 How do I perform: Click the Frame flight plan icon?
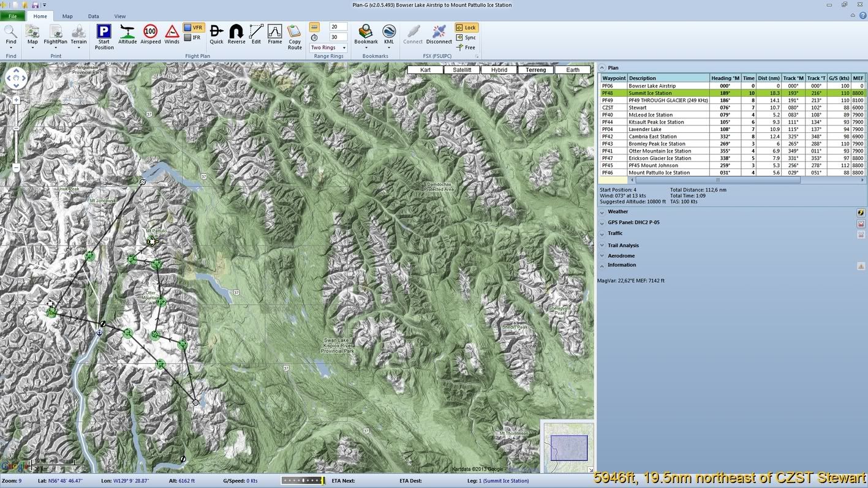(275, 31)
